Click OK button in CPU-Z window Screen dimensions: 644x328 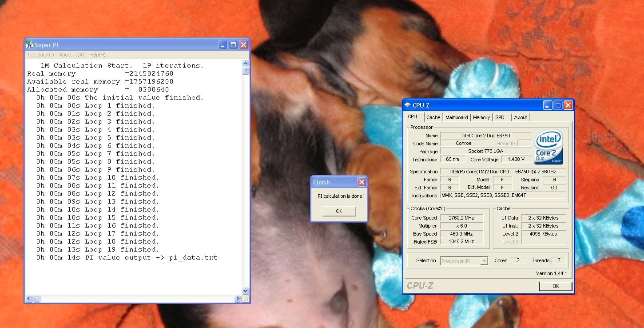tap(556, 286)
